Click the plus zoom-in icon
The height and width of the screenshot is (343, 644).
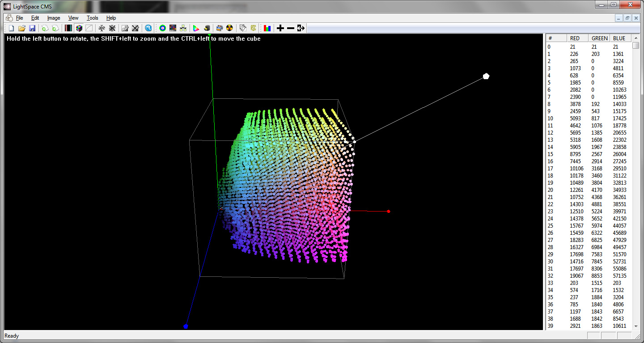(280, 28)
